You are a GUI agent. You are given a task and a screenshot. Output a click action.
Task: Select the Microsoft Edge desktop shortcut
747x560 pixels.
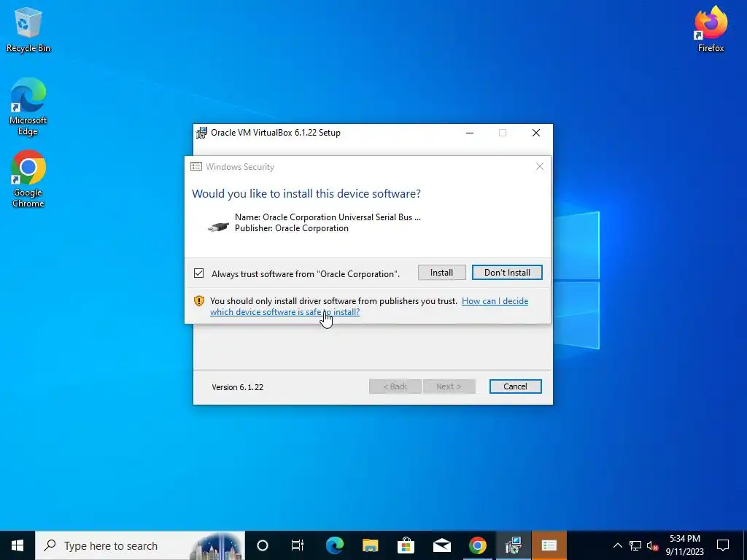point(28,106)
